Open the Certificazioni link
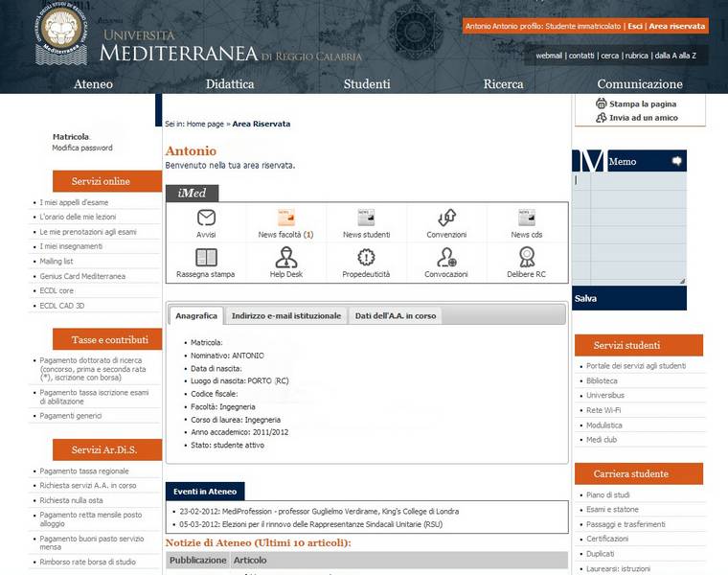Screen dimensions: 728x575 [x=607, y=539]
